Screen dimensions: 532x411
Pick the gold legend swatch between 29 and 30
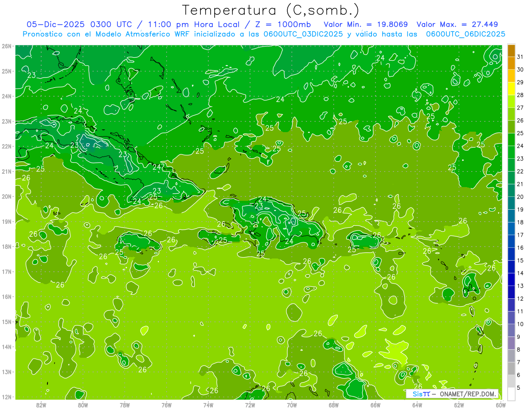(511, 76)
